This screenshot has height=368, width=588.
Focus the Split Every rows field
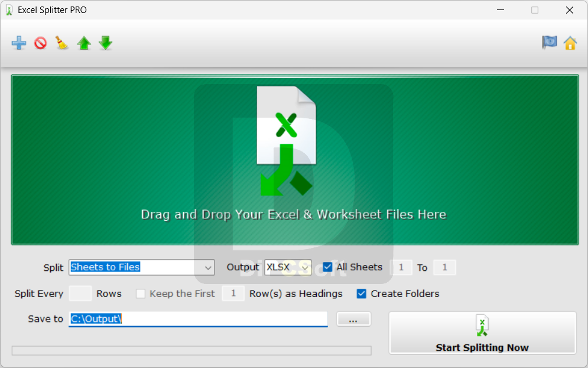pos(80,293)
